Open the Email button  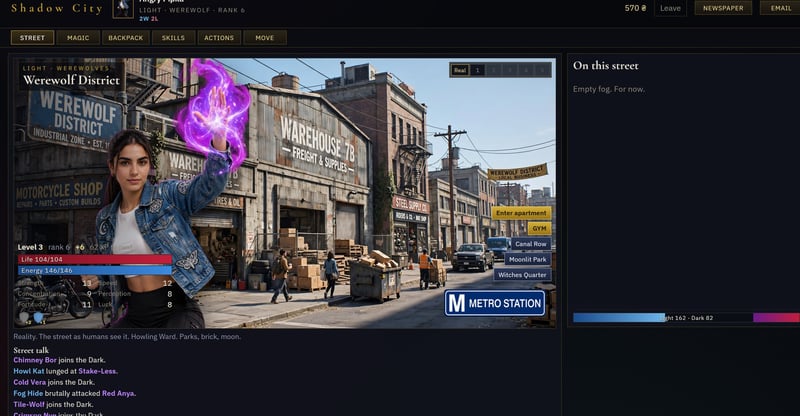tap(781, 8)
